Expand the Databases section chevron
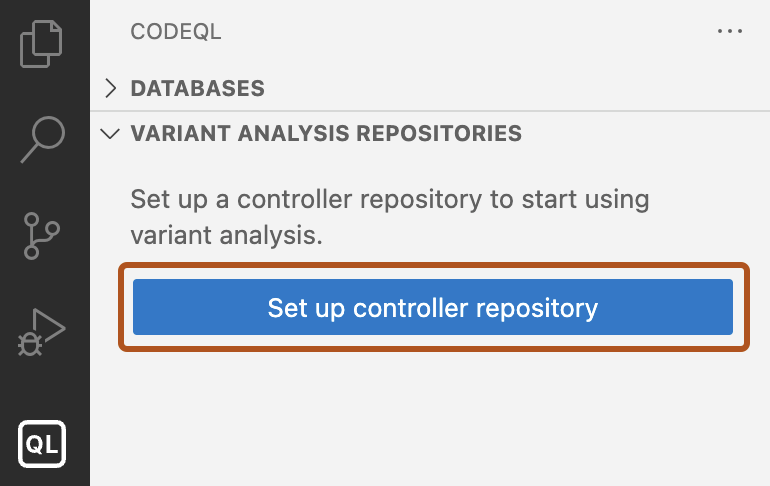The width and height of the screenshot is (770, 486). click(111, 88)
